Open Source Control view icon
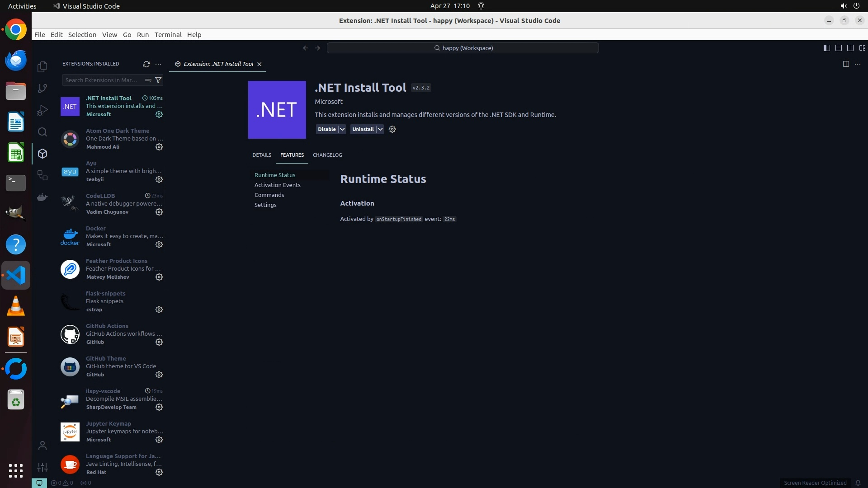 pos(42,89)
